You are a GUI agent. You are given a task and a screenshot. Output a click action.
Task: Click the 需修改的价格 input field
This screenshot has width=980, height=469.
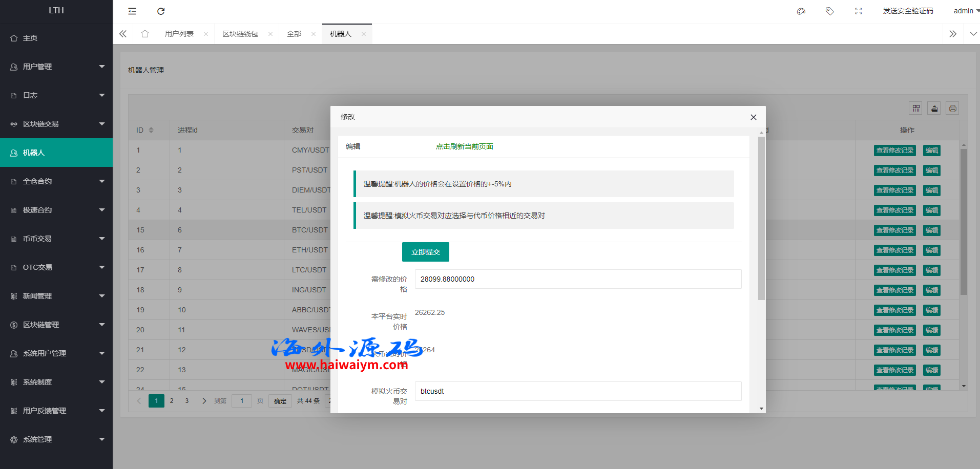point(578,279)
